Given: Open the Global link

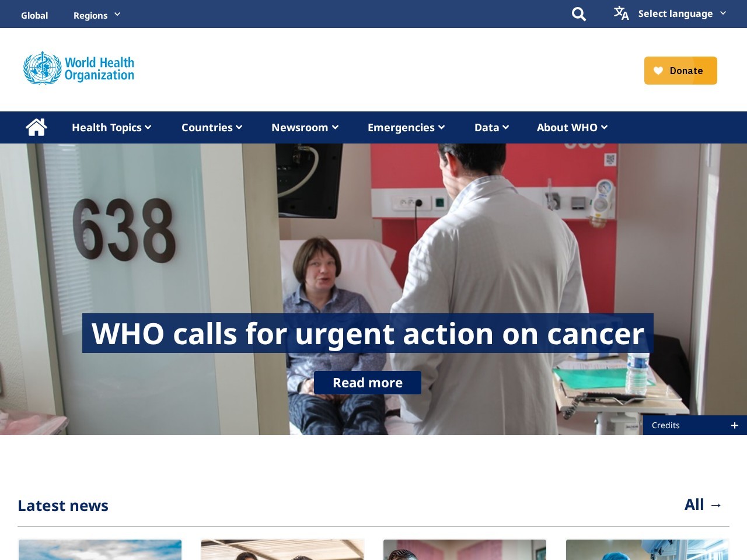Looking at the screenshot, I should tap(34, 15).
